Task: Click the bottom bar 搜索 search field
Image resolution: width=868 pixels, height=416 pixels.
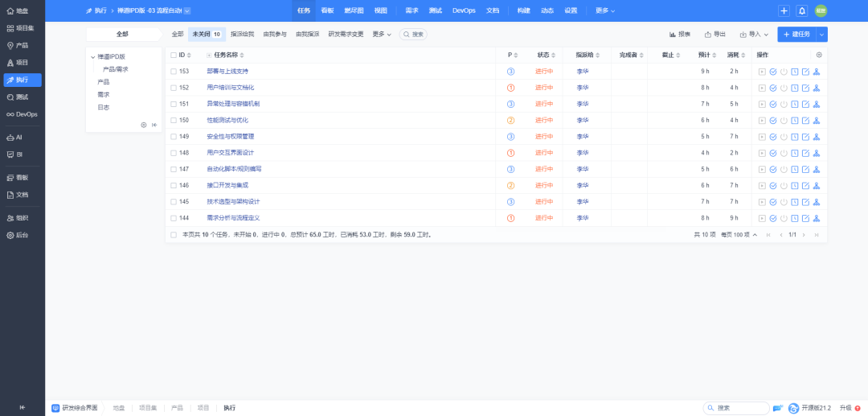Action: coord(735,408)
